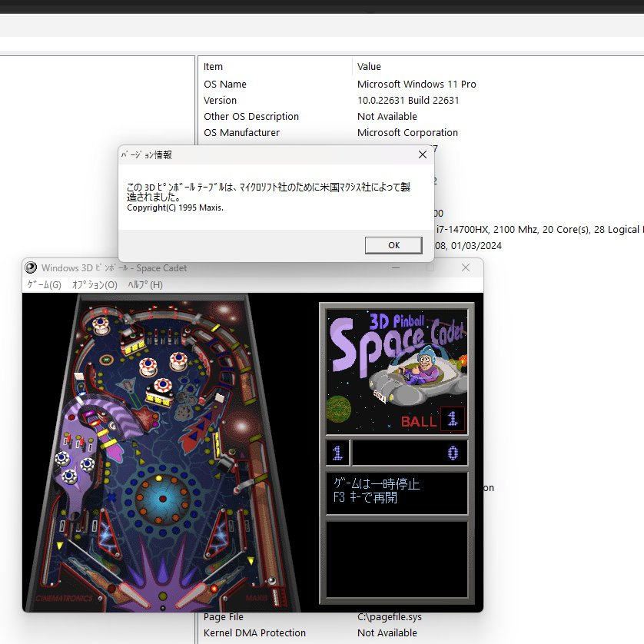Click the Copyright(C) 1995 Maxis text
The image size is (644, 644).
tap(175, 207)
